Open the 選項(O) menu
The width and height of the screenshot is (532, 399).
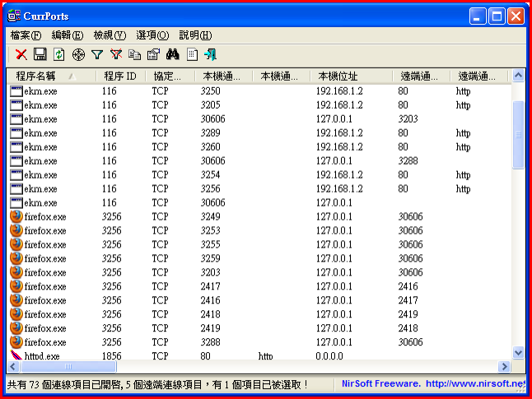tap(152, 35)
